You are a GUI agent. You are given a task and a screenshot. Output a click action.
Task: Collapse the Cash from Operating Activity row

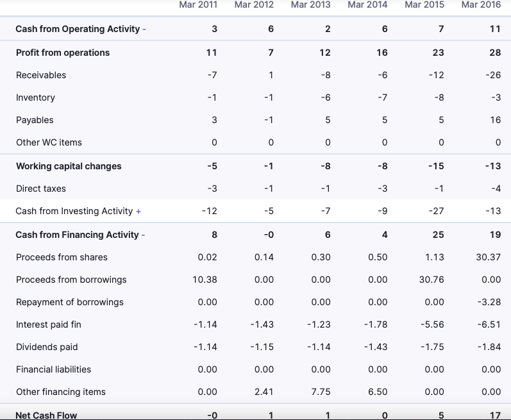[144, 29]
